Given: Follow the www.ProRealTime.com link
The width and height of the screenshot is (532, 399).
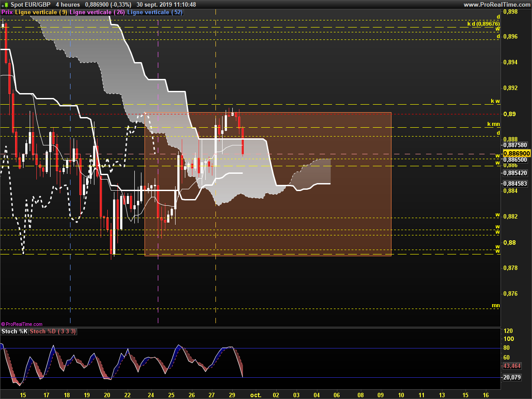Looking at the screenshot, I should coord(497,4).
